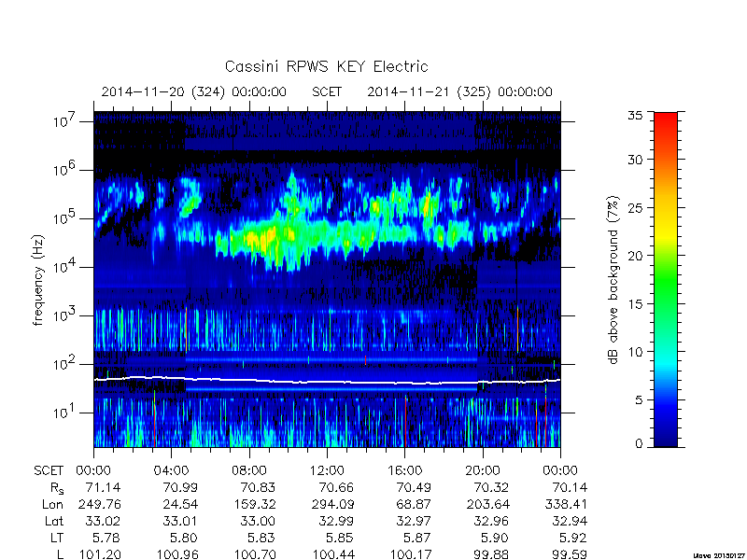Viewport: 747px width, 560px height.
Task: Click the "Lon" row label
Action: pyautogui.click(x=52, y=504)
